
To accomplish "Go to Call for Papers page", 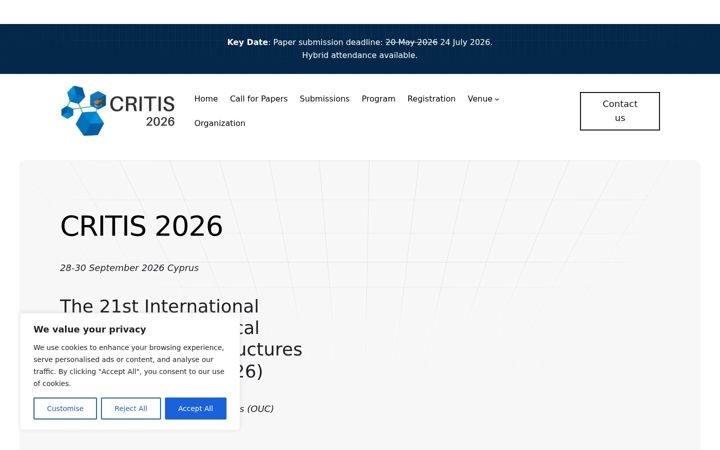I will pos(259,99).
